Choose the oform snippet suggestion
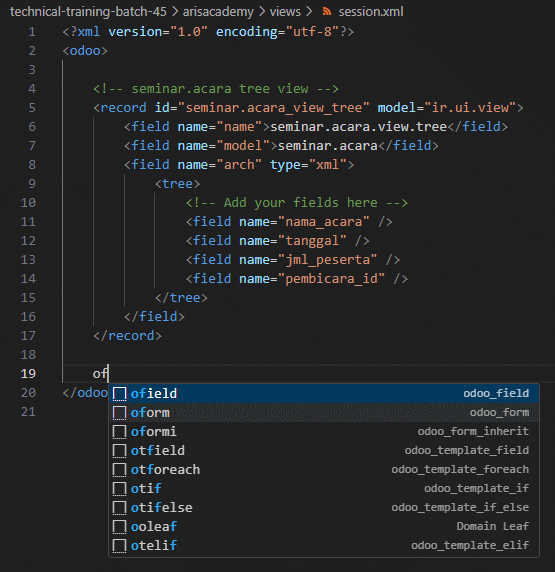Viewport: 555px width, 572px height. 324,413
